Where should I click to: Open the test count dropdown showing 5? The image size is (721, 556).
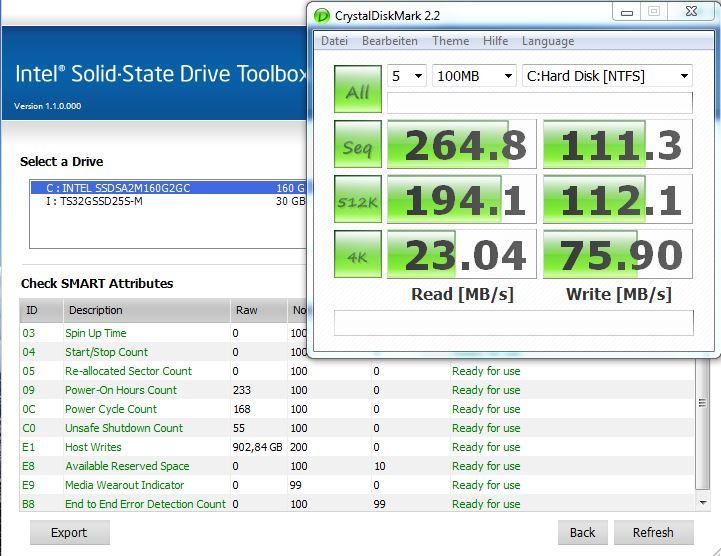407,75
